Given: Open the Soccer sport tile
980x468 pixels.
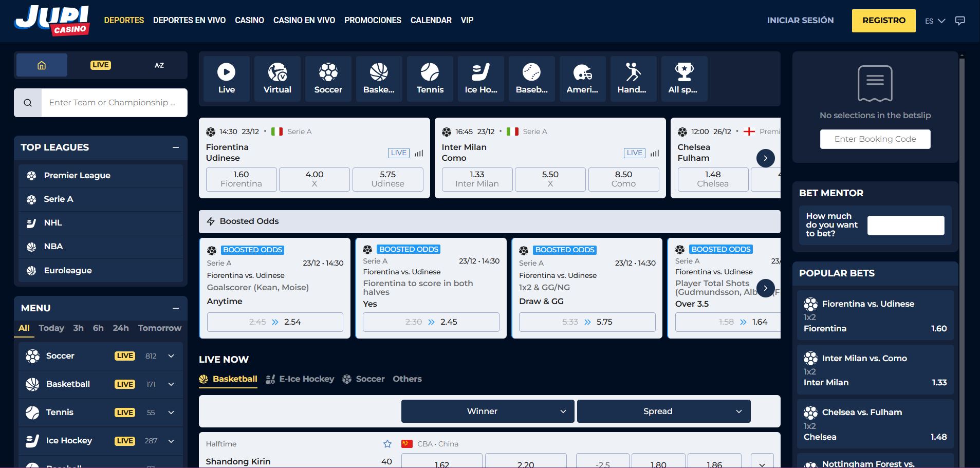Looking at the screenshot, I should [328, 79].
